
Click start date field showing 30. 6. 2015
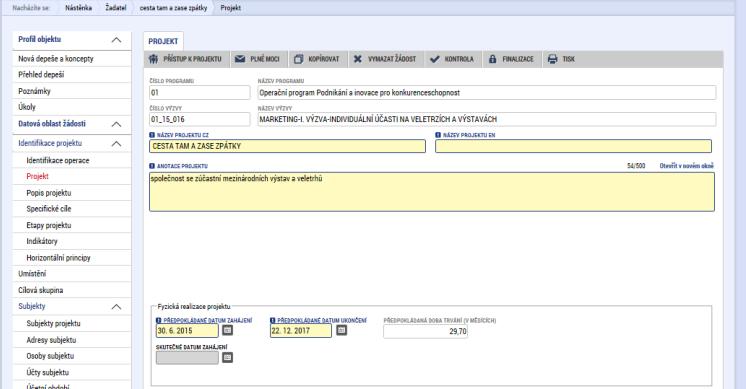click(187, 331)
